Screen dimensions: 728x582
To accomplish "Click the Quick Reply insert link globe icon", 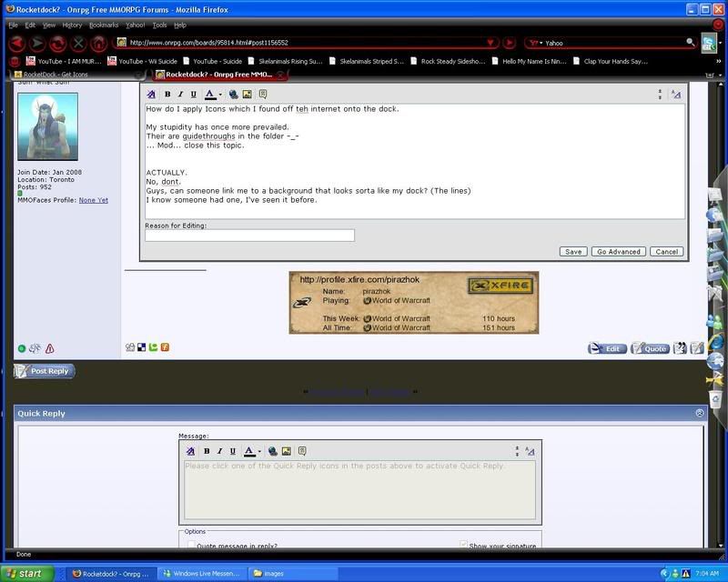I will pos(273,451).
